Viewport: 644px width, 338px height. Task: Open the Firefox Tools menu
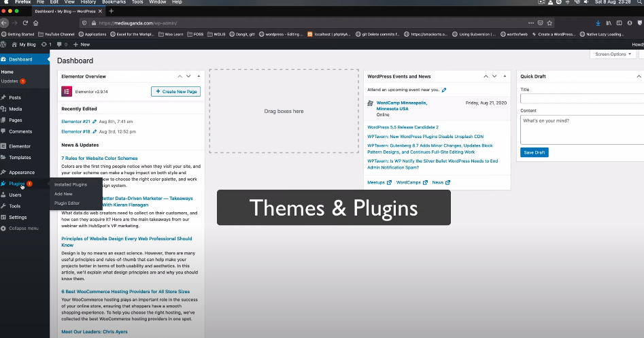(x=137, y=2)
